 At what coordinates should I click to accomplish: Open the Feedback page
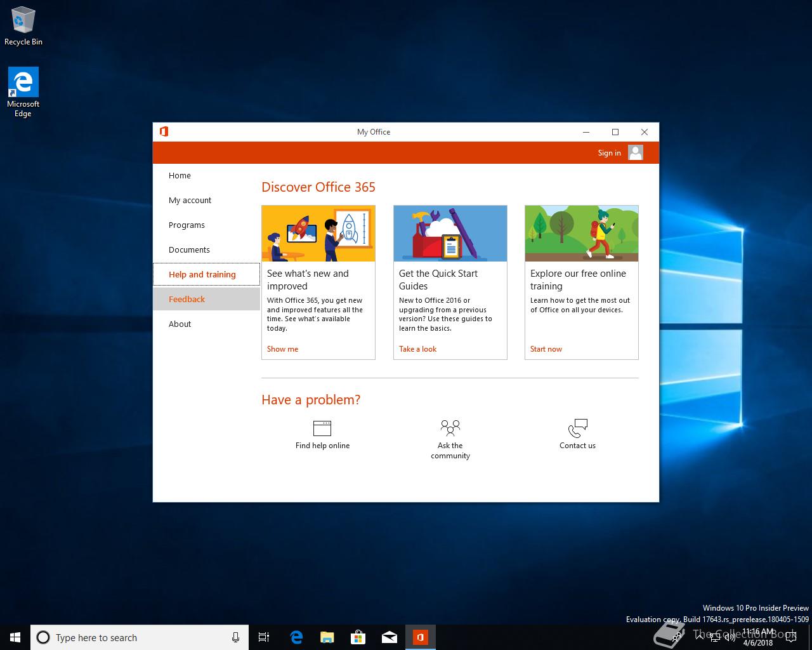pos(206,299)
